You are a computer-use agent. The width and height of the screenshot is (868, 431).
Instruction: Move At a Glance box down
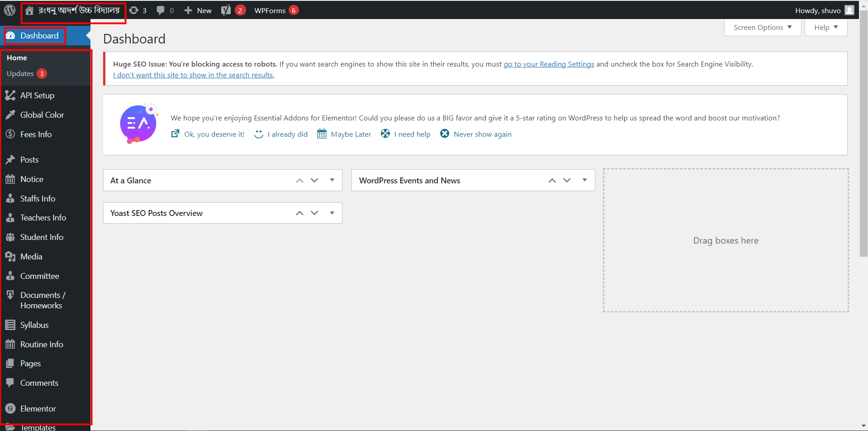pos(314,180)
